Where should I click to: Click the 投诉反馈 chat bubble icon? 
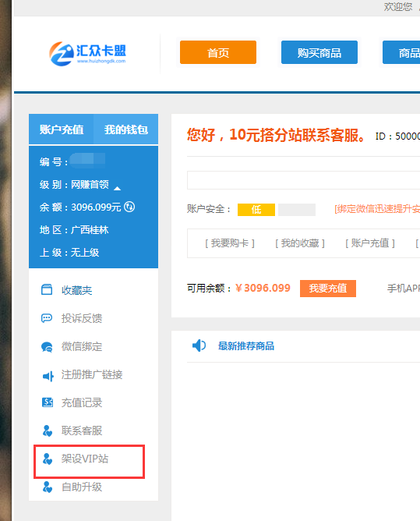(x=47, y=318)
